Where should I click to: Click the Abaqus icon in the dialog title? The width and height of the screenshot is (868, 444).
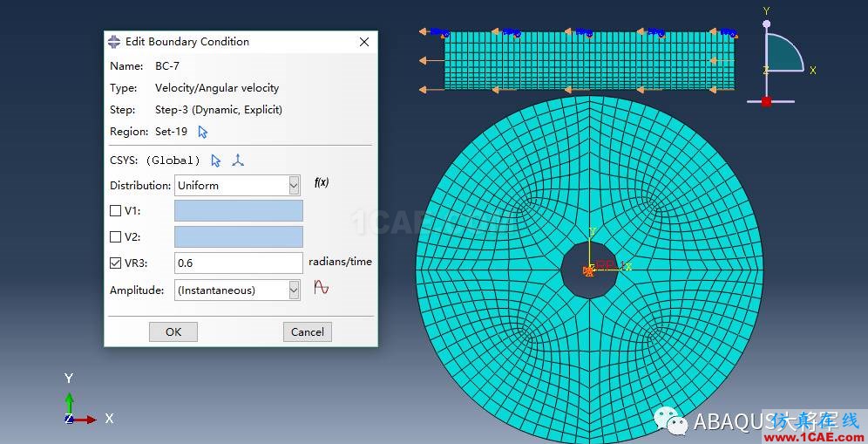coord(114,42)
